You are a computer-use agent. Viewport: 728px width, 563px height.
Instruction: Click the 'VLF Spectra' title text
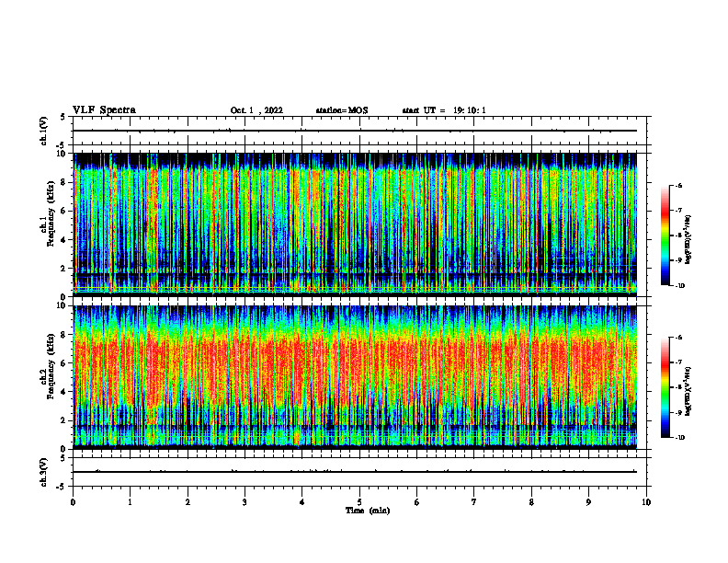[x=104, y=110]
